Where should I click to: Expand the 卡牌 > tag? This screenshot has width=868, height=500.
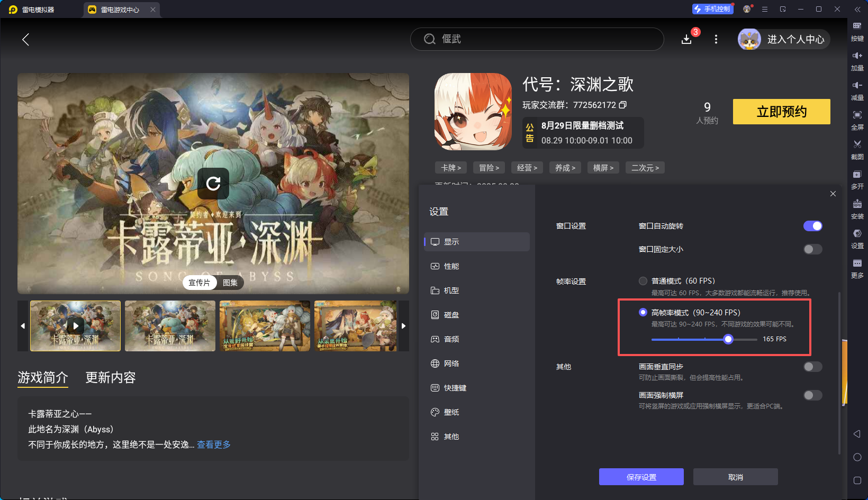[x=451, y=168]
